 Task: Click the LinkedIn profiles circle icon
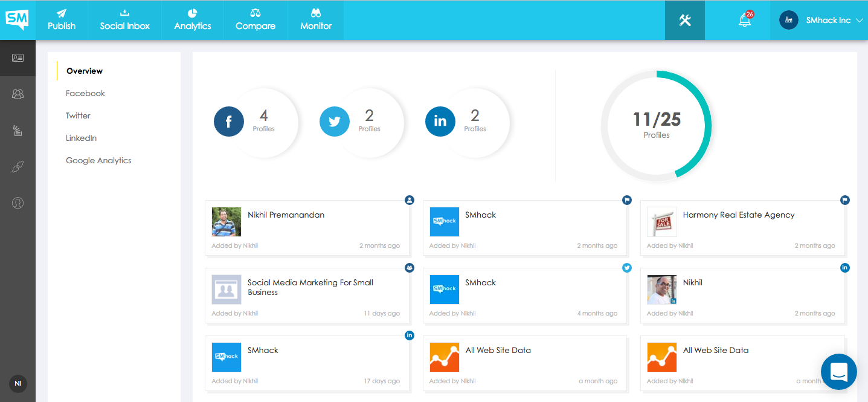tap(440, 122)
